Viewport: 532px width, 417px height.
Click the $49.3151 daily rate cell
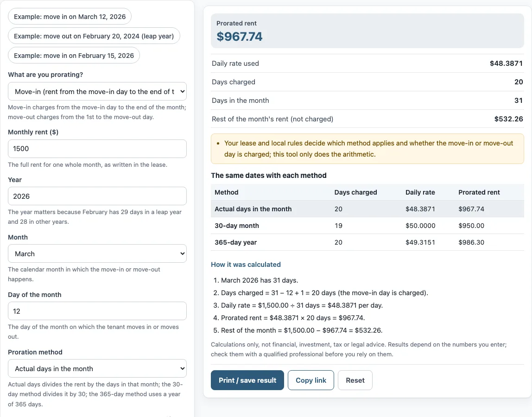pos(420,242)
